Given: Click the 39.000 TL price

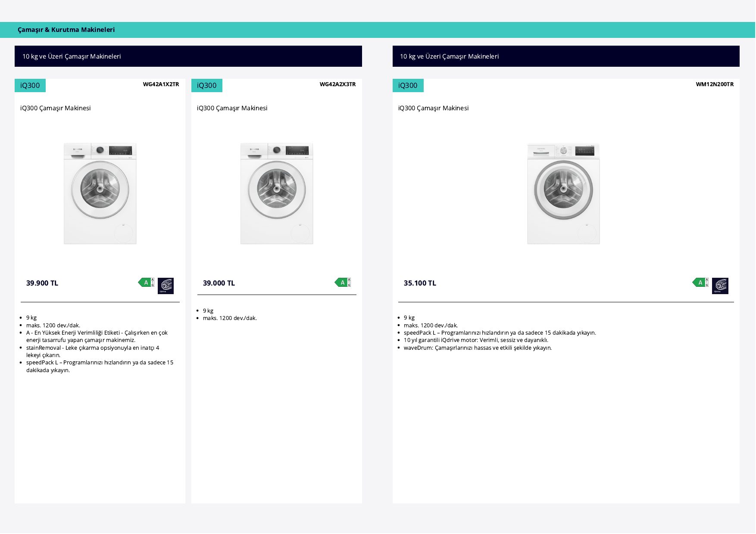Looking at the screenshot, I should click(219, 283).
